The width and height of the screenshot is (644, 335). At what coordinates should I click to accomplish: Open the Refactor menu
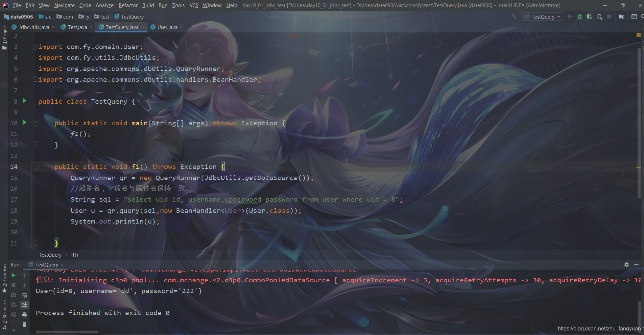tap(128, 5)
